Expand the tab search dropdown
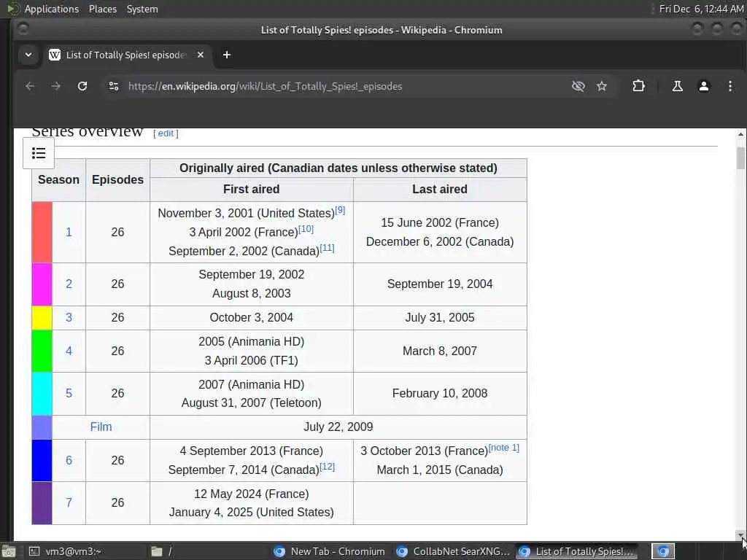 click(28, 55)
